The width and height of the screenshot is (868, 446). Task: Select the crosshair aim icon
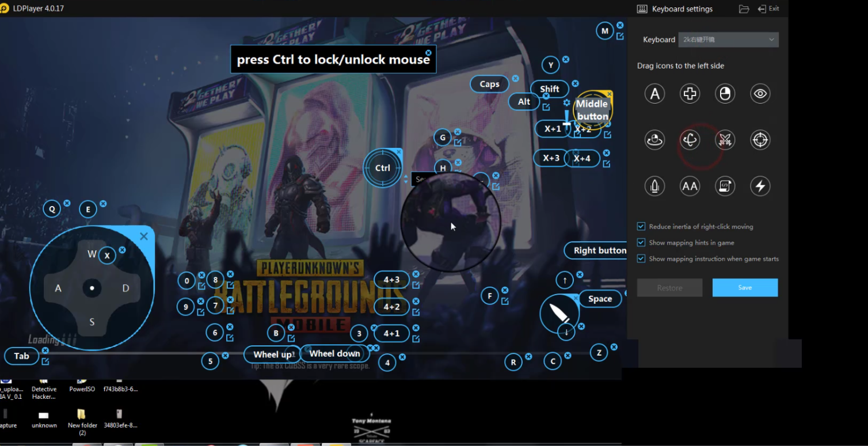[x=760, y=139]
